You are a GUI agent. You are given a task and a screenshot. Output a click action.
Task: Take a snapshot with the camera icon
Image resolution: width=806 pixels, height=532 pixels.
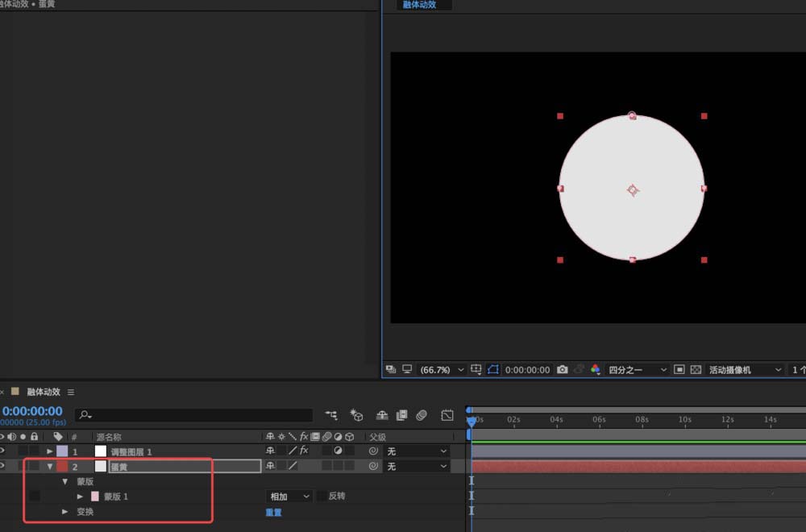[563, 369]
